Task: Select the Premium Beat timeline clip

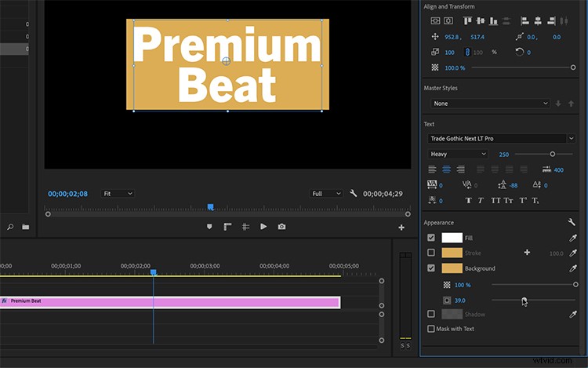Action: point(170,302)
